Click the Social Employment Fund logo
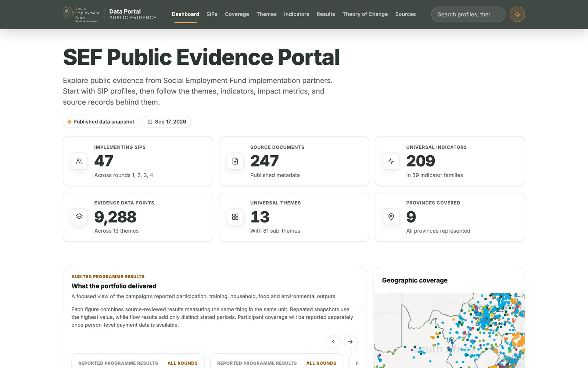The image size is (588, 368). point(81,14)
